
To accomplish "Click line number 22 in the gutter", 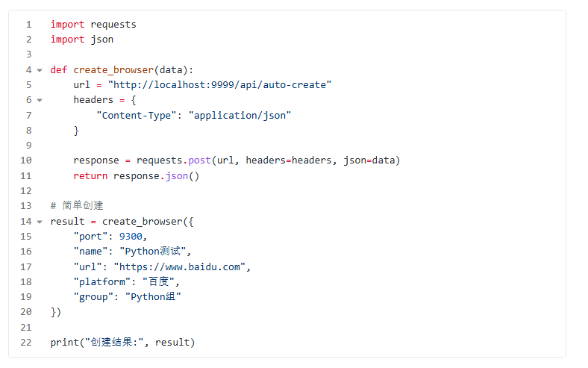I will point(26,343).
